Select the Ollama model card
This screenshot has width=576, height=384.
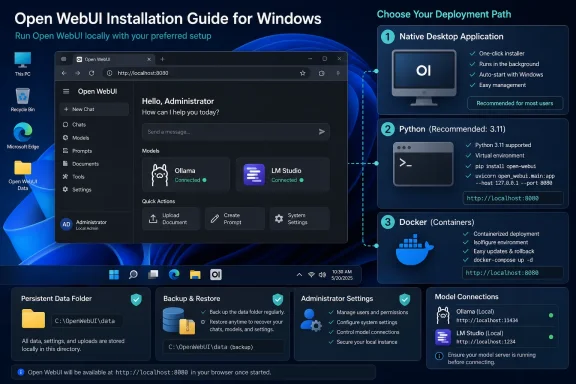pos(186,175)
